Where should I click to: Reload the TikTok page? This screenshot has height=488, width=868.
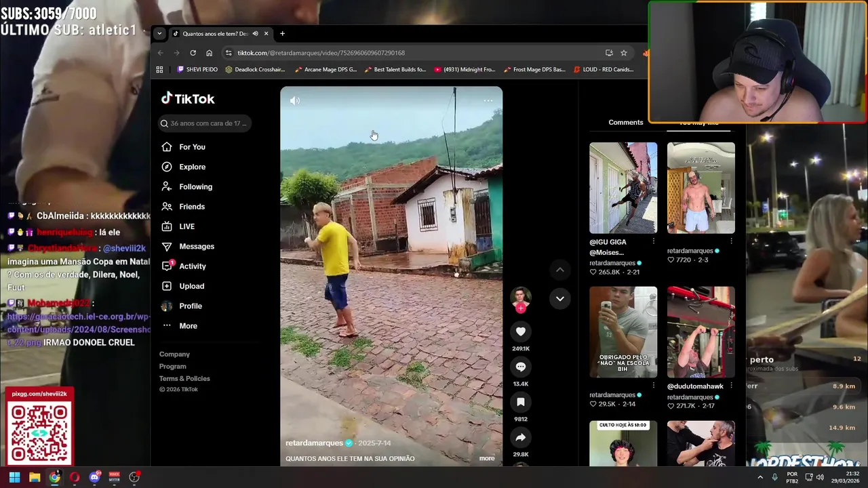193,53
